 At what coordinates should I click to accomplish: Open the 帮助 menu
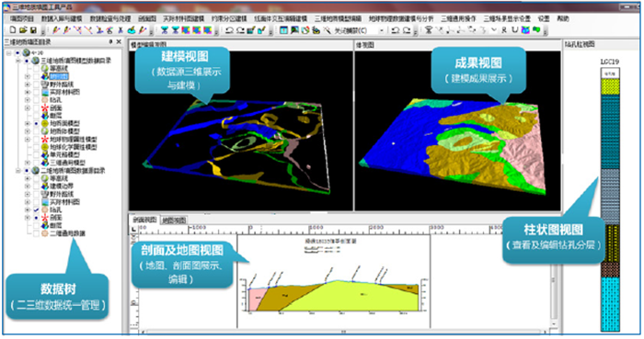coord(563,19)
